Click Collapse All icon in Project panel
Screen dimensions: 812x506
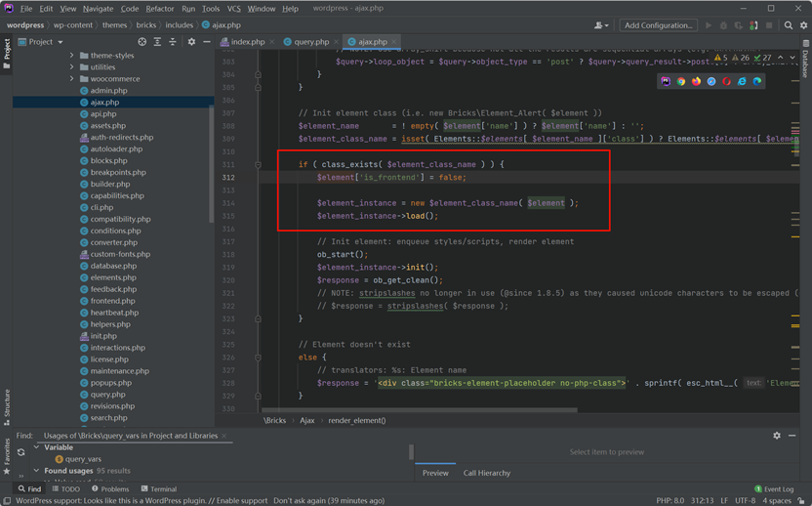point(173,41)
